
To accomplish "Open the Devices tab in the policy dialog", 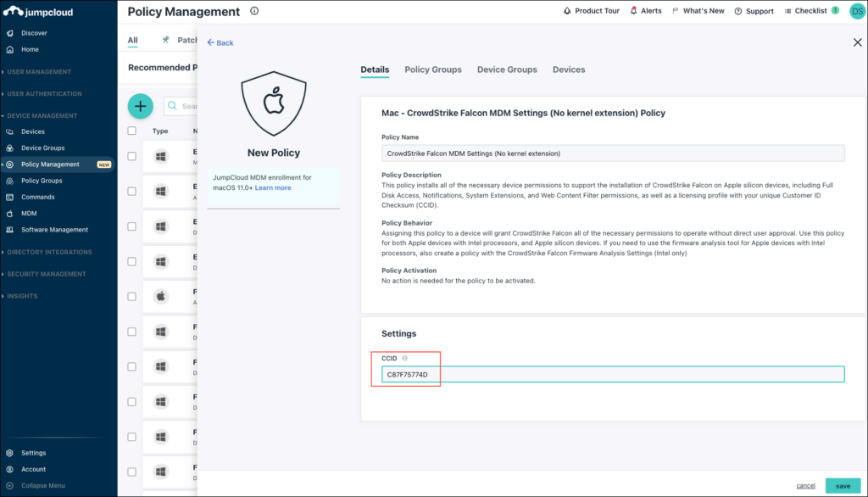I will (568, 70).
